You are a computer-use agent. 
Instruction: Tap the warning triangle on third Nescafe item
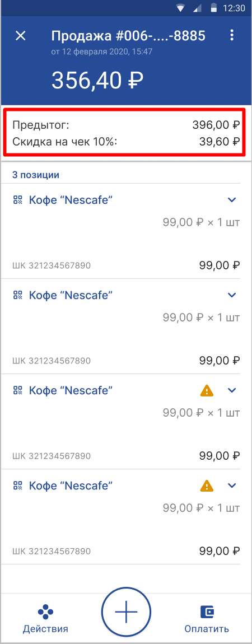[207, 390]
